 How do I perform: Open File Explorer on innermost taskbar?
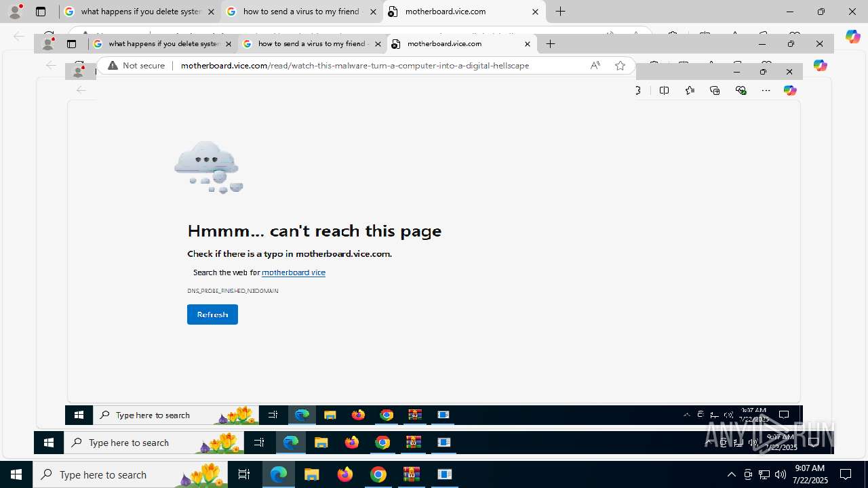click(x=330, y=415)
